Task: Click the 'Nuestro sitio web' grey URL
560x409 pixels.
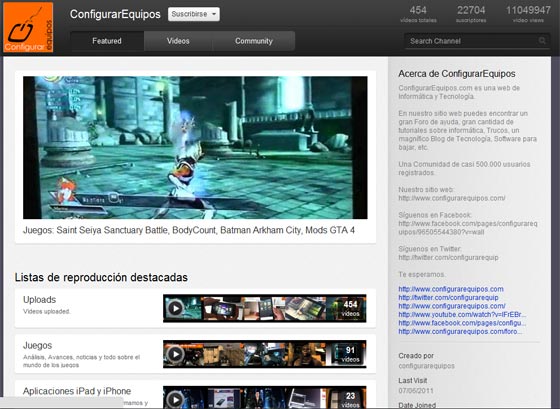Action: [452, 198]
